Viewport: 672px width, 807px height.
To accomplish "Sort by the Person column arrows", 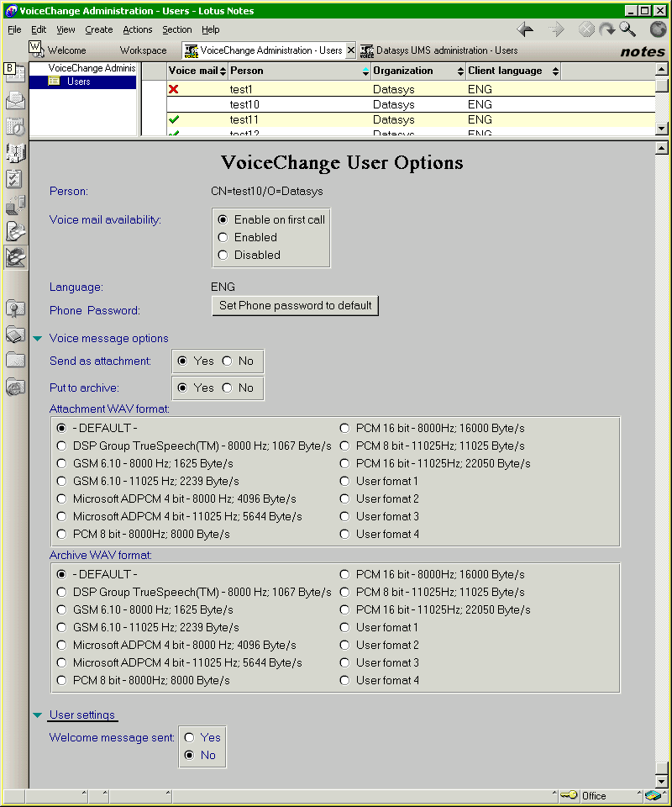I will [365, 71].
